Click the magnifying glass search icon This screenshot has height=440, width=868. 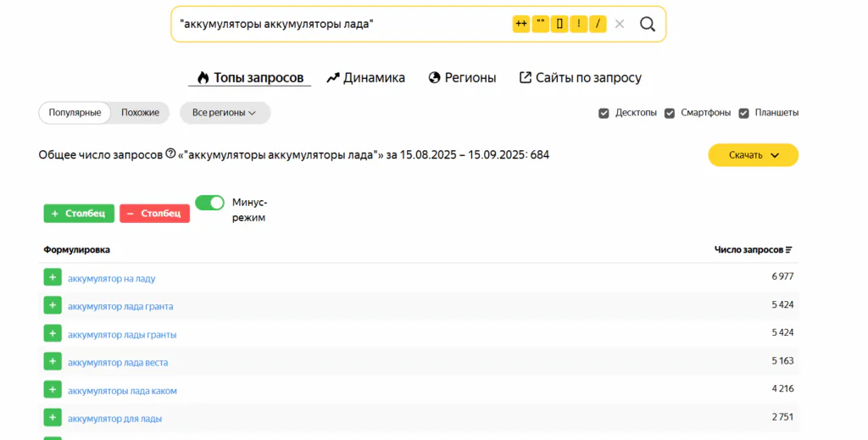tap(647, 24)
